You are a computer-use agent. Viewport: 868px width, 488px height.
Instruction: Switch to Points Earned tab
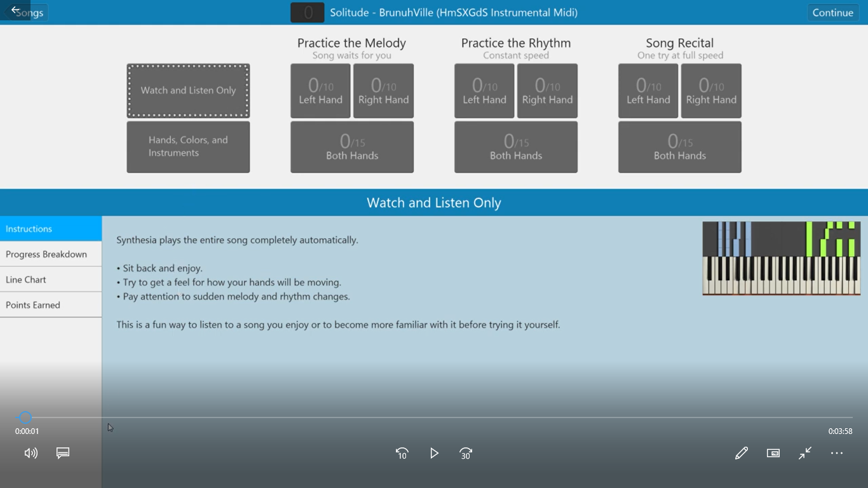point(51,305)
